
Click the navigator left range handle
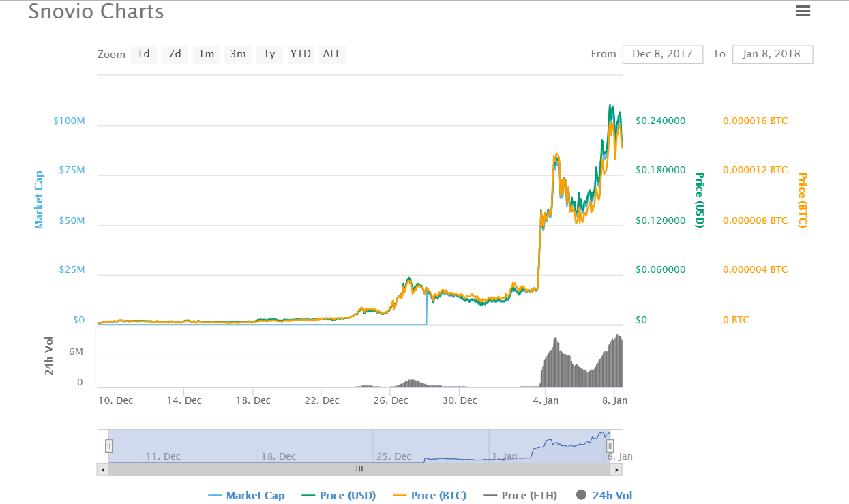point(108,446)
